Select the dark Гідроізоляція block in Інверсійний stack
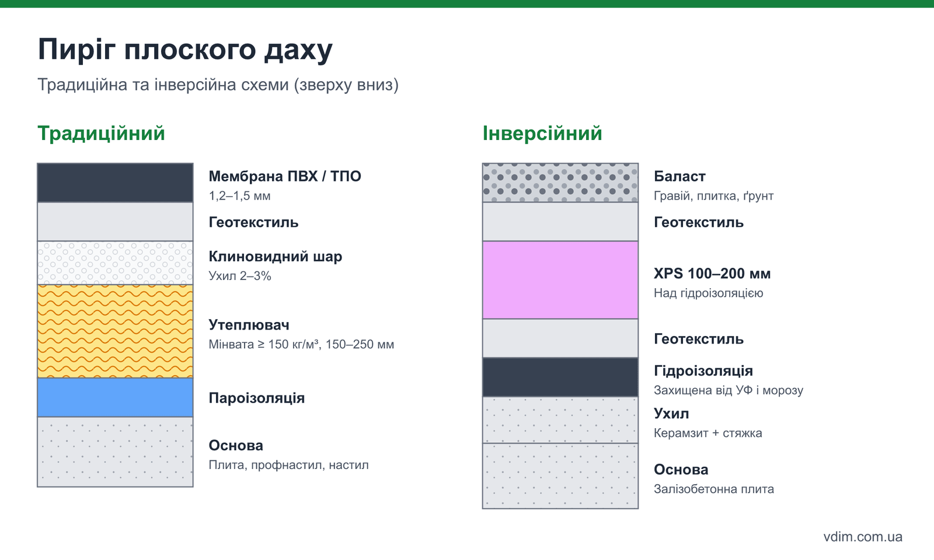934x560 pixels. click(x=560, y=377)
